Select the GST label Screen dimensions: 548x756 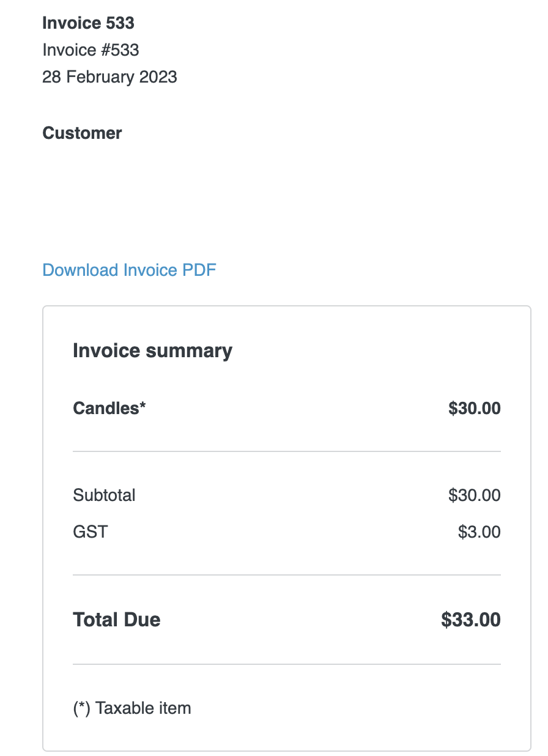pyautogui.click(x=90, y=532)
